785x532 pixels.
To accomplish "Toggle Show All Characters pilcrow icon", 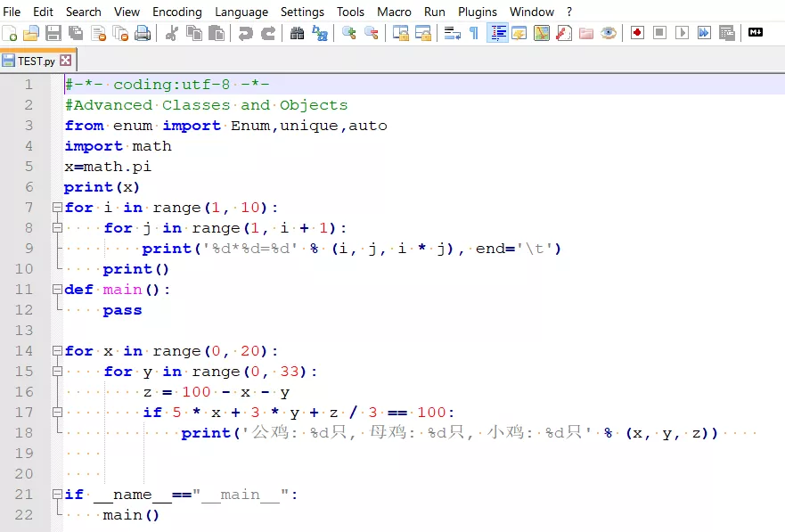I will [474, 34].
